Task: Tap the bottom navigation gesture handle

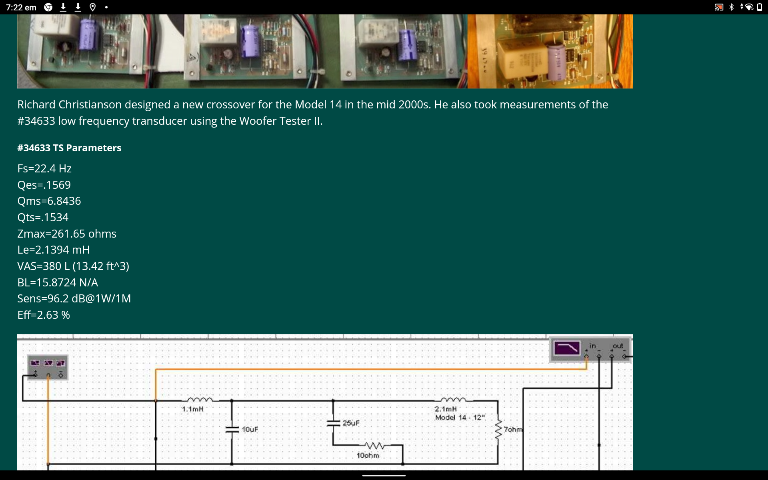Action: pyautogui.click(x=384, y=475)
